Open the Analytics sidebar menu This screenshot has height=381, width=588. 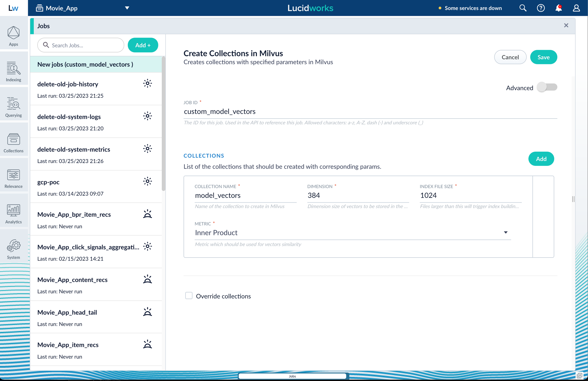coord(13,214)
